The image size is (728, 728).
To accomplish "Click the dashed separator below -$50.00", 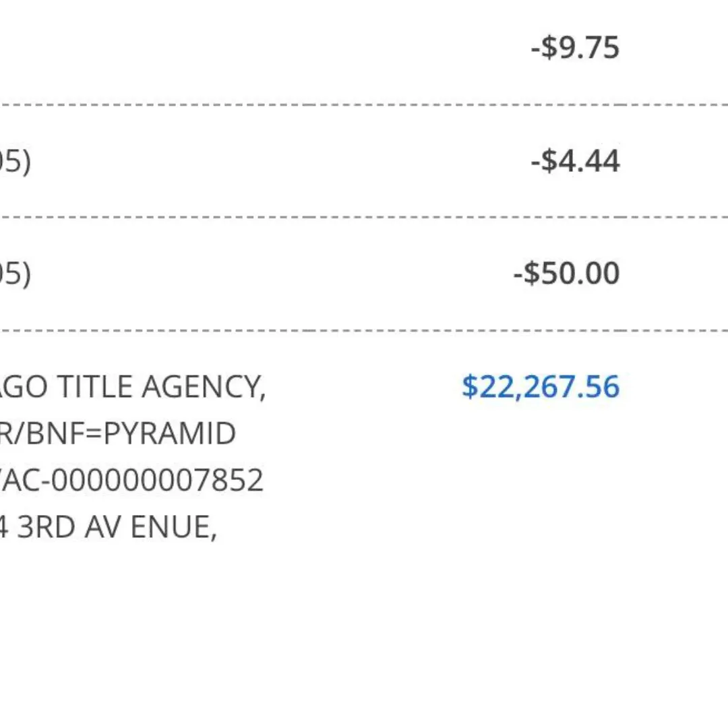I will click(364, 331).
